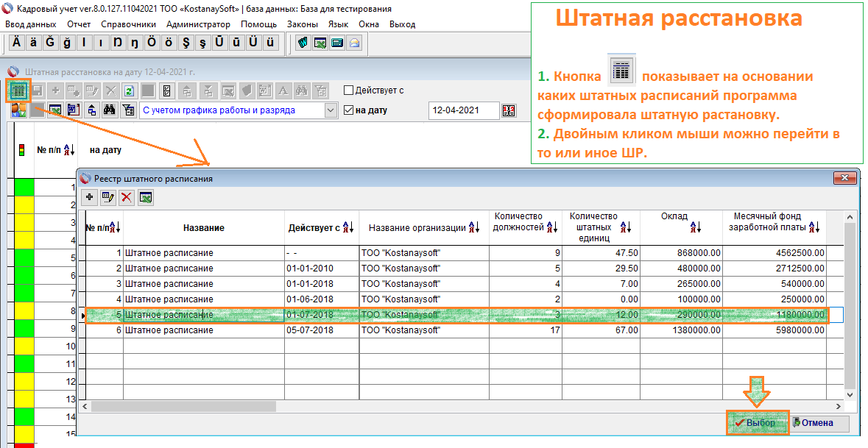The image size is (868, 448).
Task: Click the grayed save diskette icon
Action: 38,90
